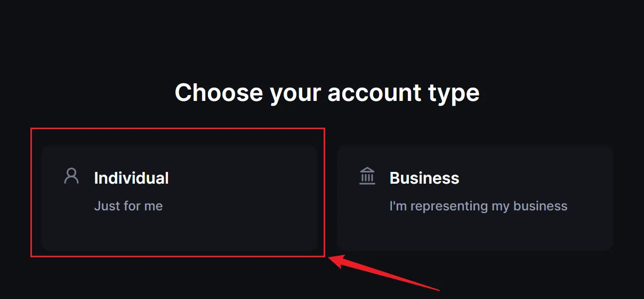Click the red arrow annotation tip
This screenshot has width=644, height=299.
[331, 258]
